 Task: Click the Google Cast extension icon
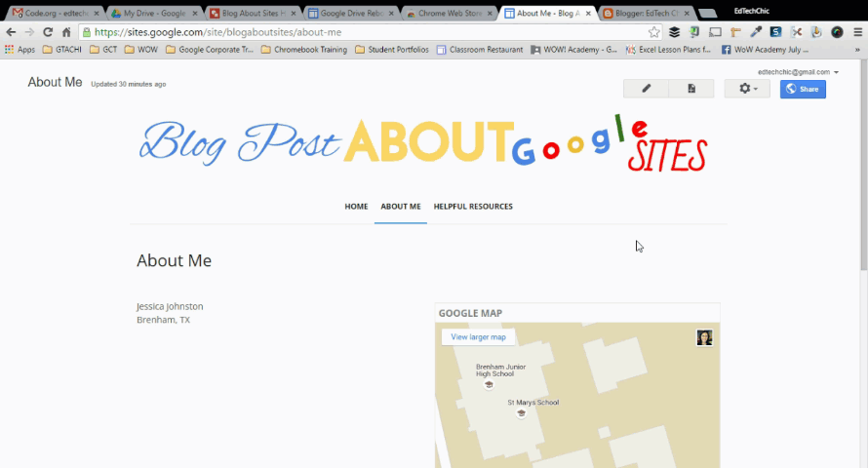click(715, 32)
